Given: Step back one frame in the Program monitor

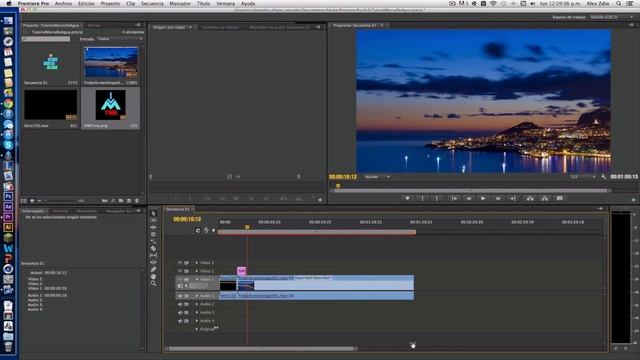Looking at the screenshot, I should click(469, 198).
